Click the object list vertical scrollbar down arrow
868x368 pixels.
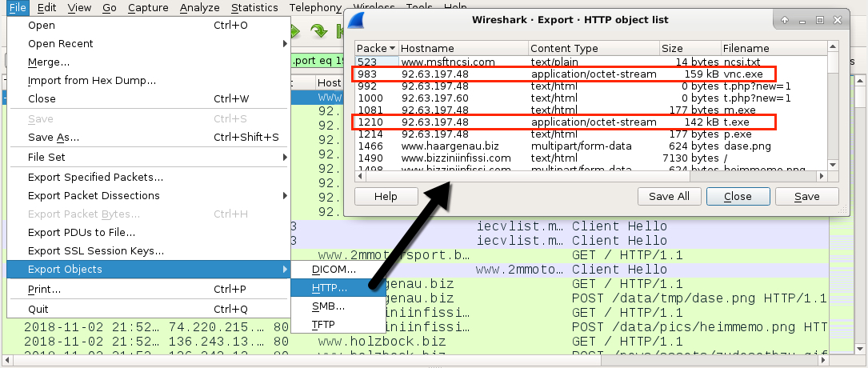tap(833, 165)
